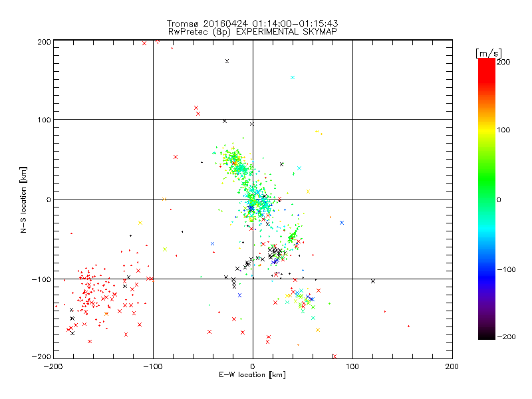This screenshot has width=532, height=399.
Task: Click the x-axis tick label '-200'
Action: 53,366
